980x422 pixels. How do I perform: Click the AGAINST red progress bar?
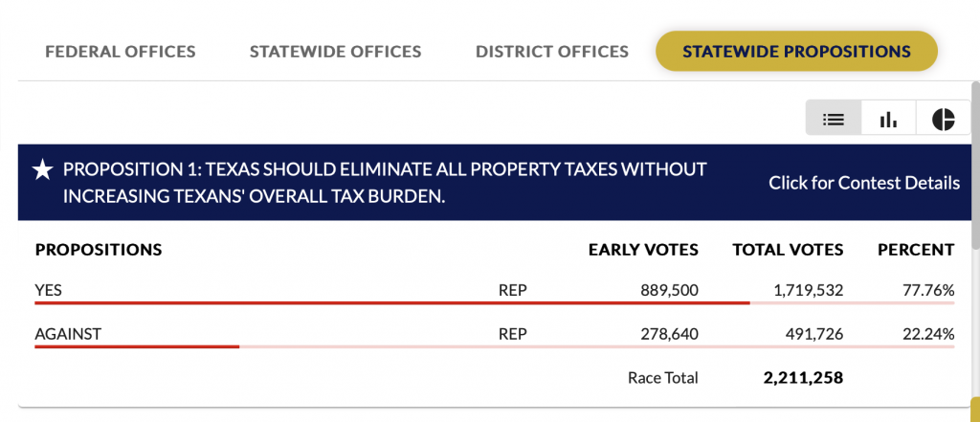click(x=137, y=346)
